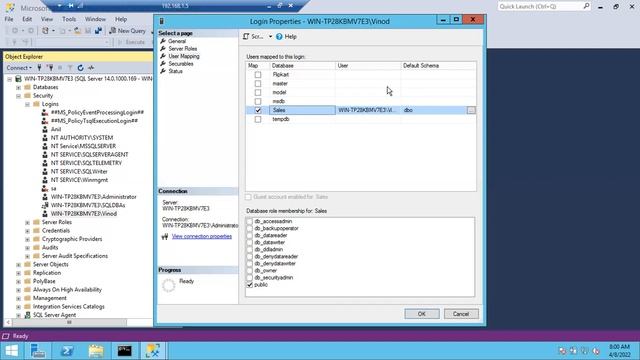Select the Status page
This screenshot has height=360, width=640.
point(176,71)
